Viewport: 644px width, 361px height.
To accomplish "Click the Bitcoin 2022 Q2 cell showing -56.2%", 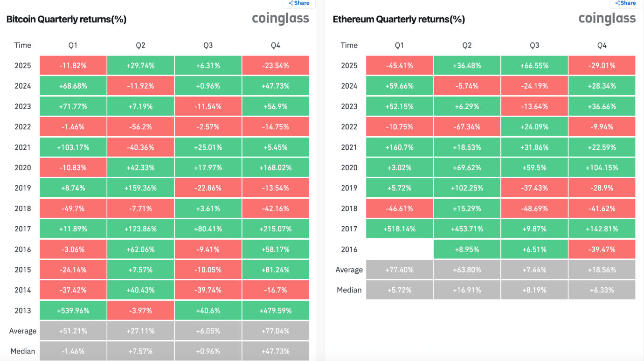I will pos(140,127).
